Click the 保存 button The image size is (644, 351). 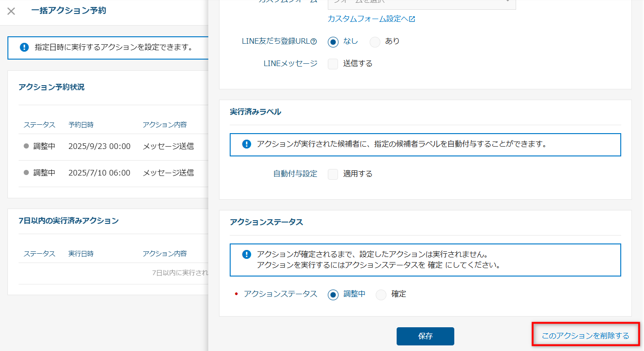click(425, 336)
